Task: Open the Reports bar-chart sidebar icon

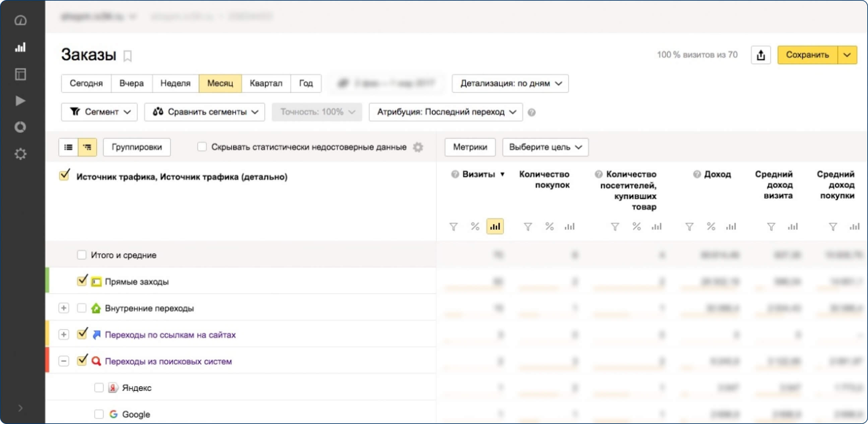Action: 20,47
